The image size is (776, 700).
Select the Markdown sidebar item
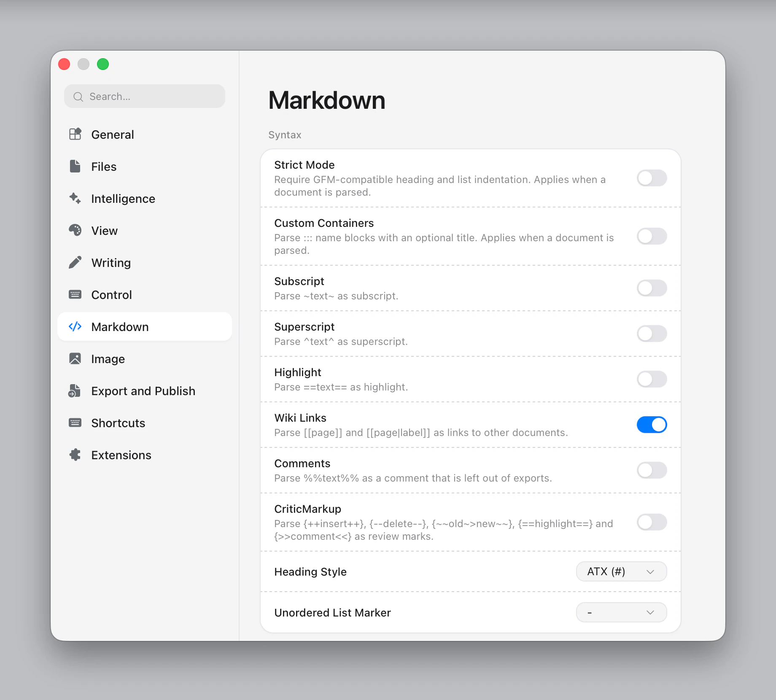click(x=145, y=326)
